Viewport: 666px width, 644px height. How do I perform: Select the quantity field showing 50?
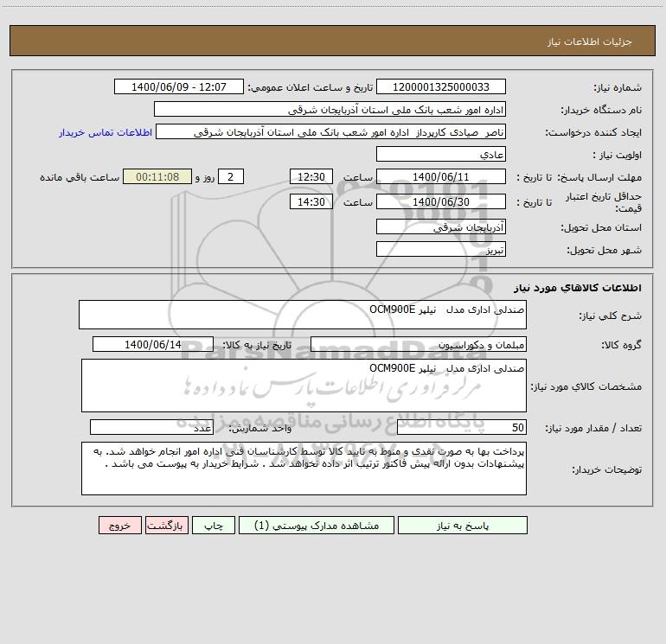click(462, 428)
